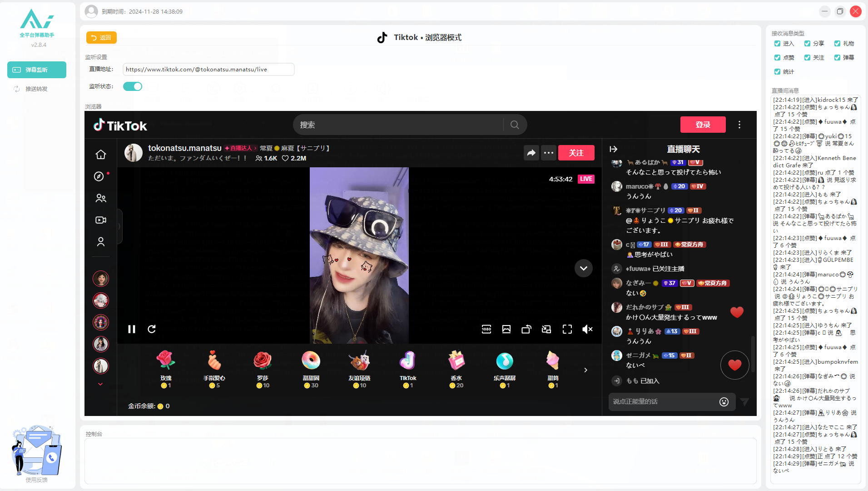
Task: Click the red 登录 login button
Action: click(x=703, y=125)
